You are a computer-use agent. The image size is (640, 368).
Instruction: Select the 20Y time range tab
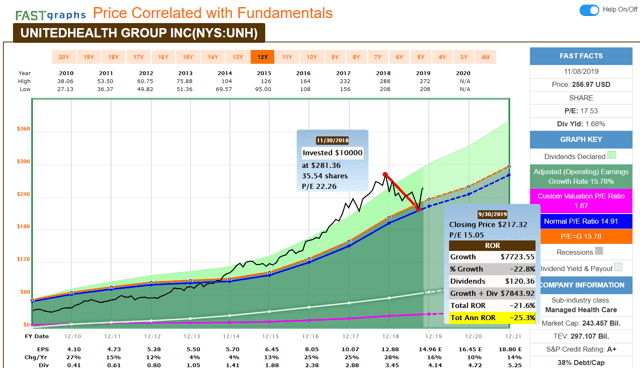tap(64, 57)
